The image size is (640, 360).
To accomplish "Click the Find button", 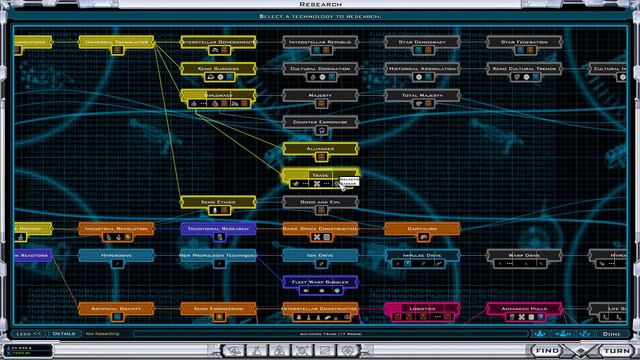I will [547, 351].
